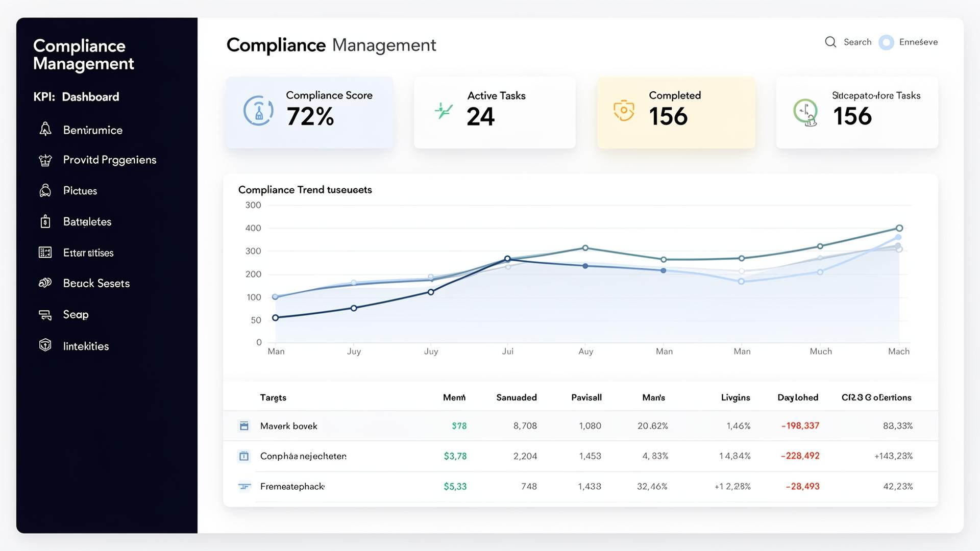Click the crown icon beside Provitd Prggeniens
980x551 pixels.
(x=45, y=160)
